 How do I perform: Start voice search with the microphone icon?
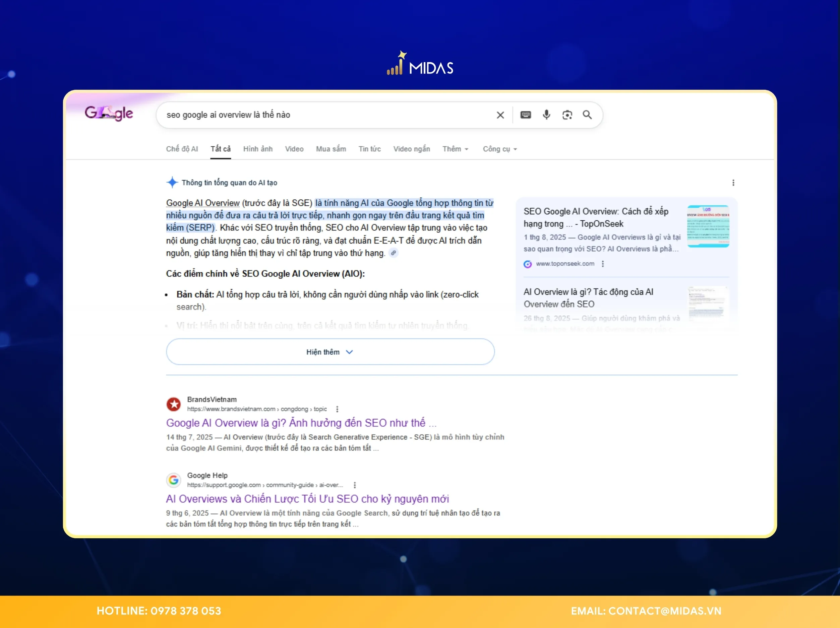tap(546, 115)
